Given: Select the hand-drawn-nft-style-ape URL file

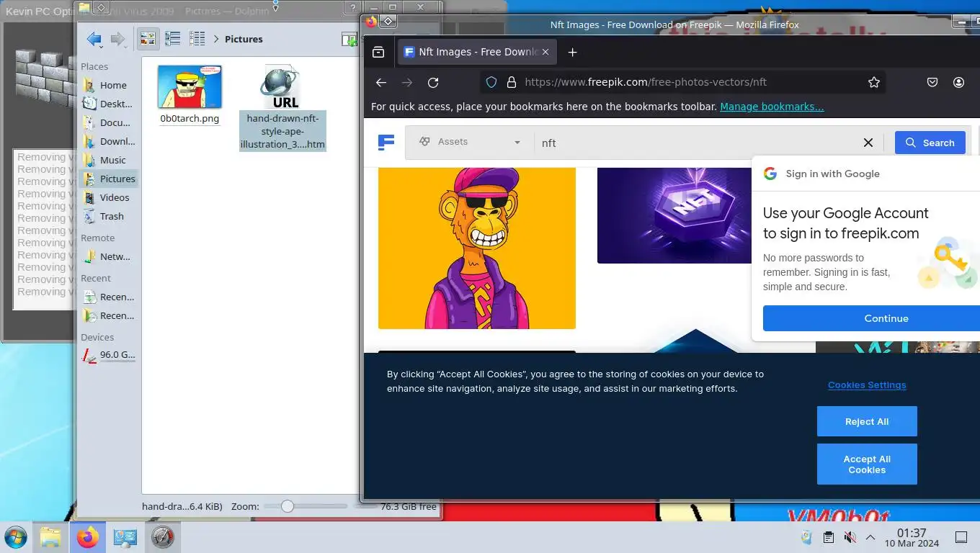Looking at the screenshot, I should [282, 108].
